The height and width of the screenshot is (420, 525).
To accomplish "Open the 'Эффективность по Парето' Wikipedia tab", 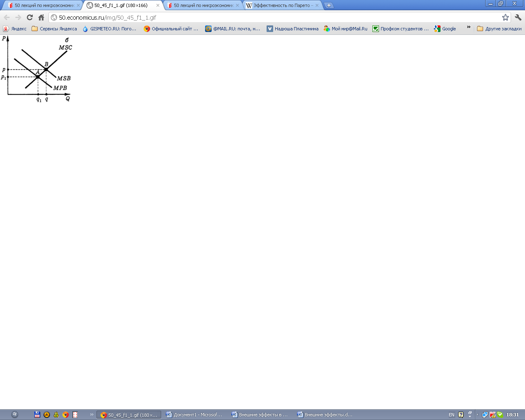I will [x=283, y=5].
